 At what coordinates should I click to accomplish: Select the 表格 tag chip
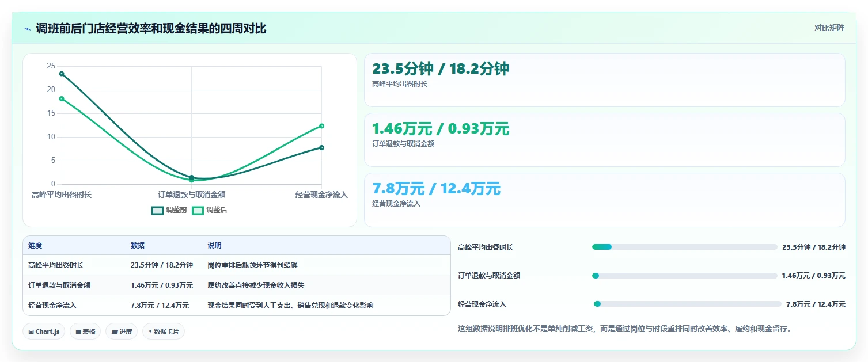click(x=85, y=331)
